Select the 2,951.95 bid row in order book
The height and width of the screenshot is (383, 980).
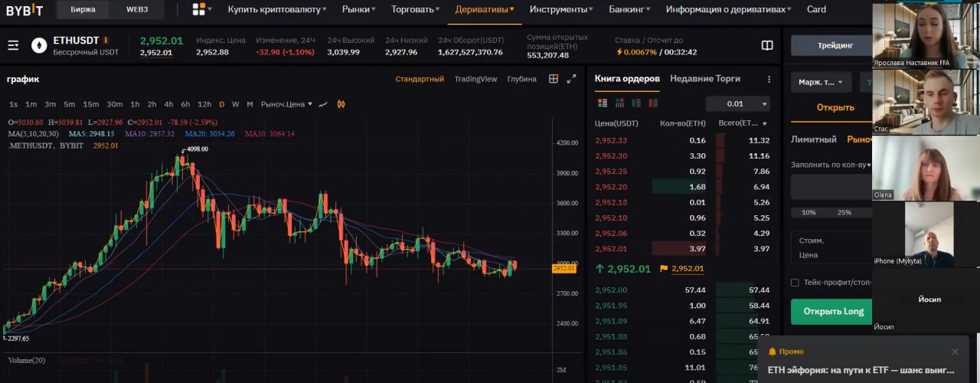pos(683,306)
